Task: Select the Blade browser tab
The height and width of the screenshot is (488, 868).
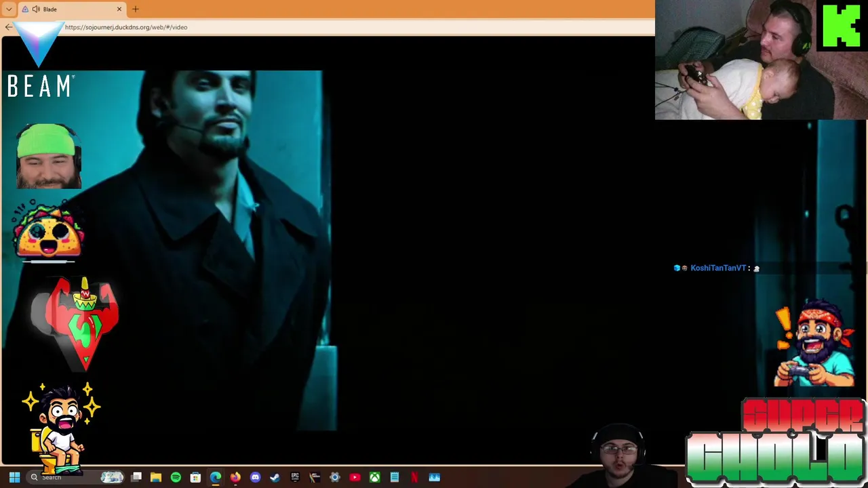Action: tap(73, 9)
